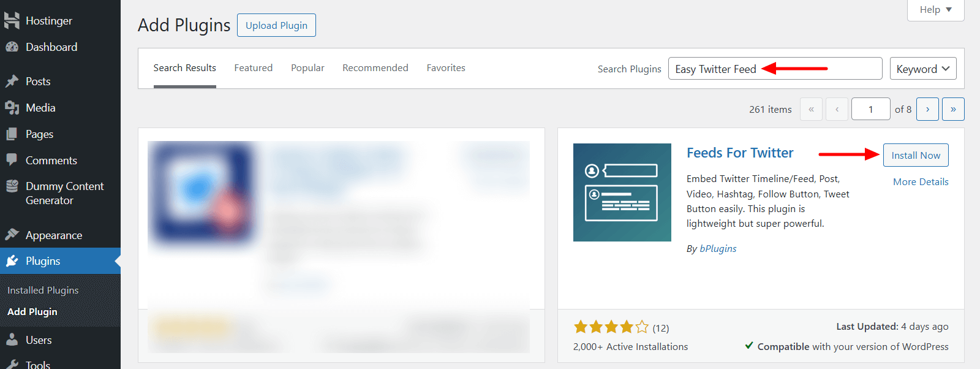Click Install Now for Feeds For Twitter
Screen dimensions: 980x369
click(x=916, y=155)
